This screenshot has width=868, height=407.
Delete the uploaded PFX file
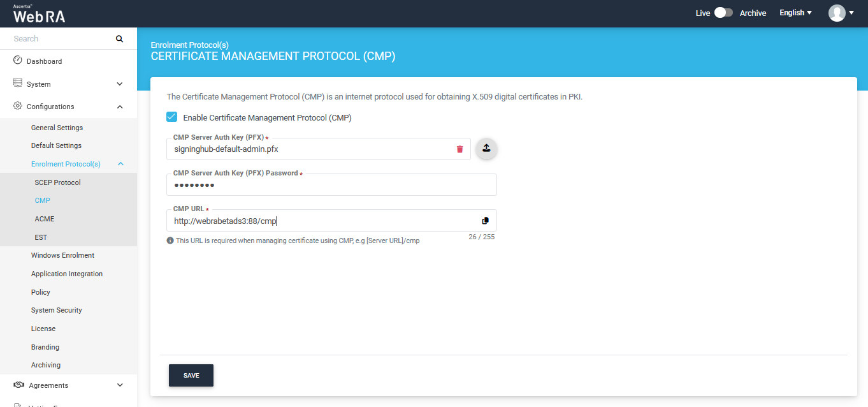click(459, 149)
